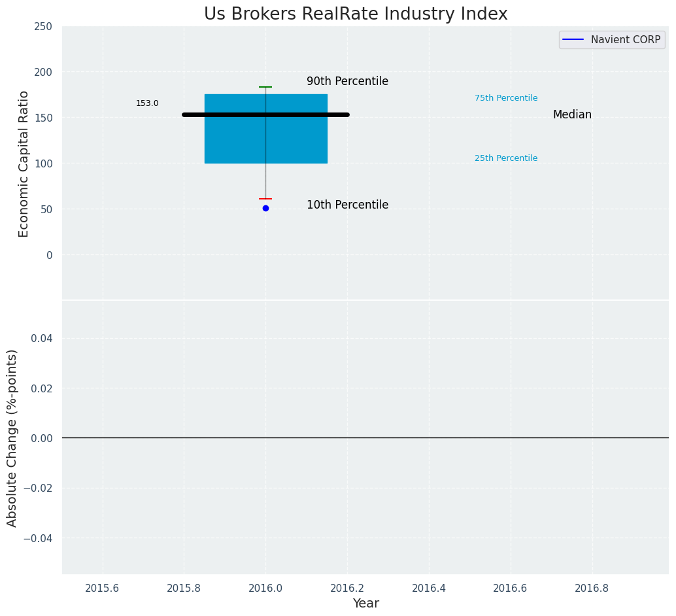Click the 10th Percentile annotation
This screenshot has width=676, height=616.
click(x=348, y=205)
